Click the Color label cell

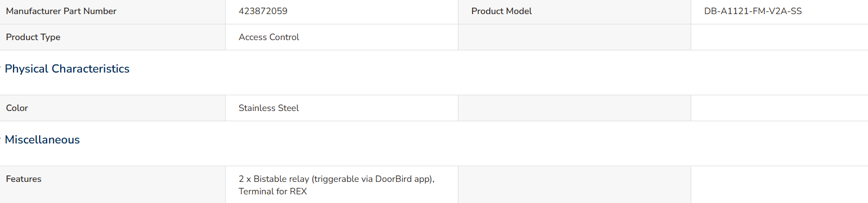(113, 108)
